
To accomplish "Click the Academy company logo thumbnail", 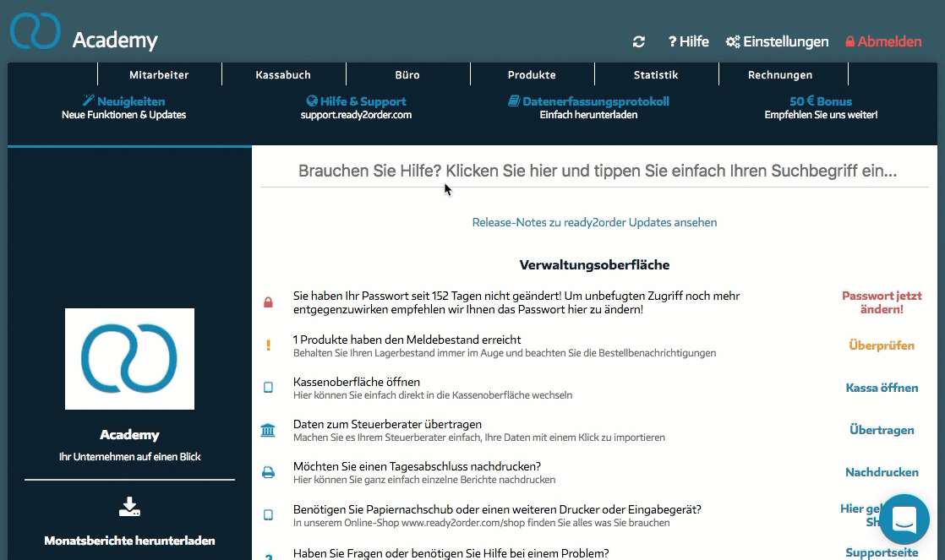I will [129, 359].
